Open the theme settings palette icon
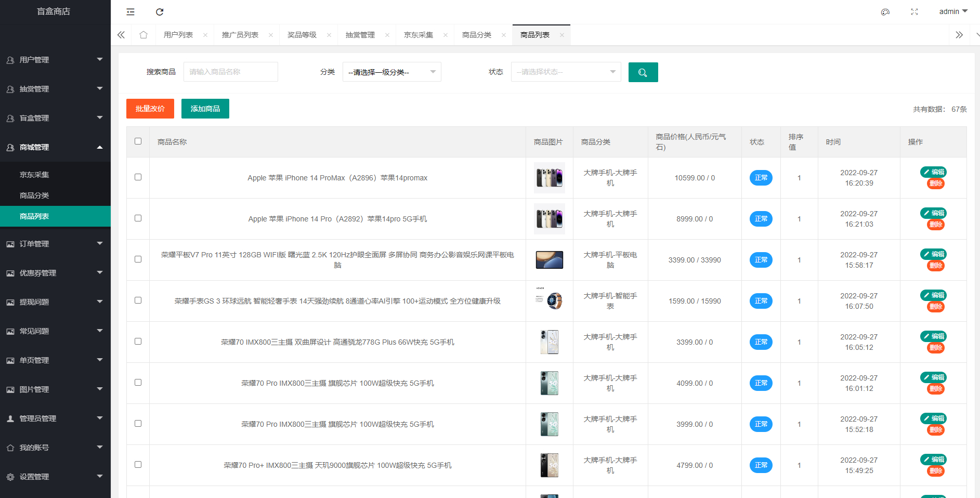Image resolution: width=980 pixels, height=498 pixels. click(885, 11)
